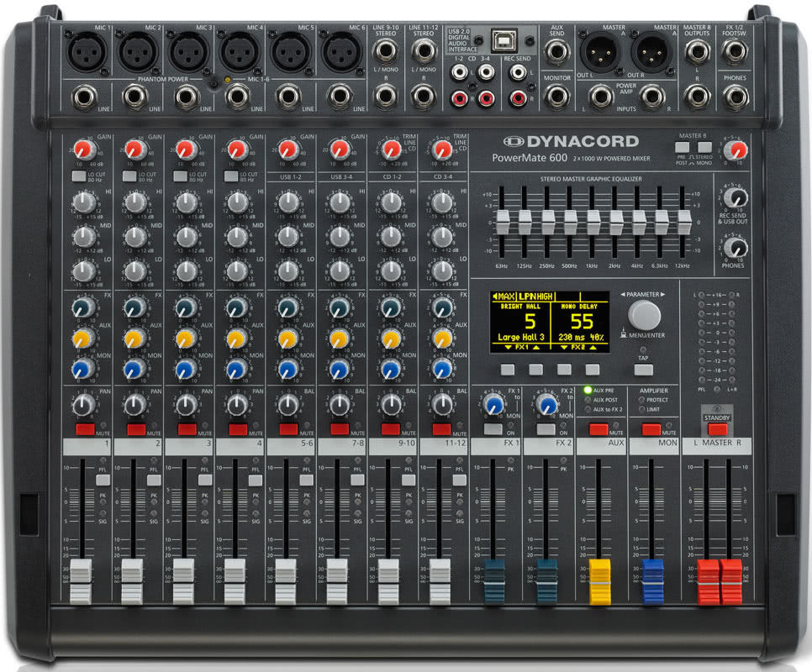Click channel 2 MID equalizer knob

point(134,237)
